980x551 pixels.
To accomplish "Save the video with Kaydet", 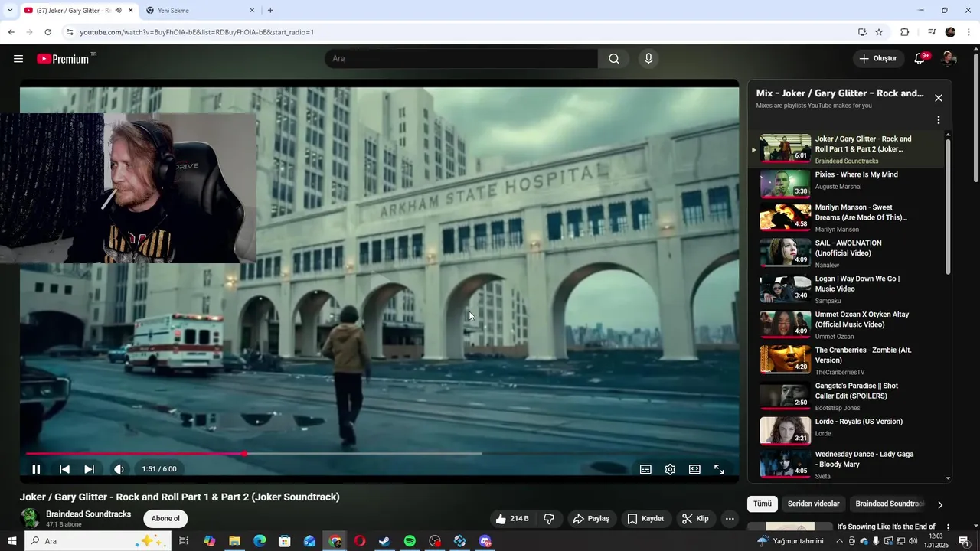I will [645, 518].
